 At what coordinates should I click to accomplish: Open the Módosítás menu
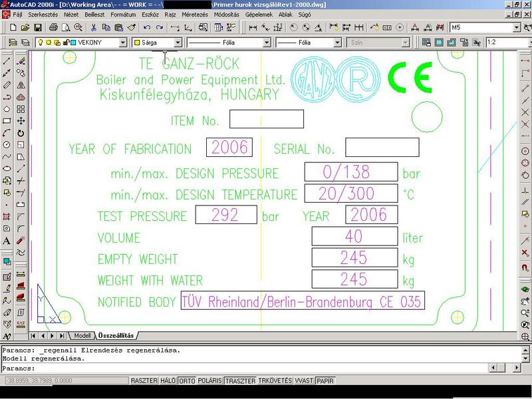(227, 15)
